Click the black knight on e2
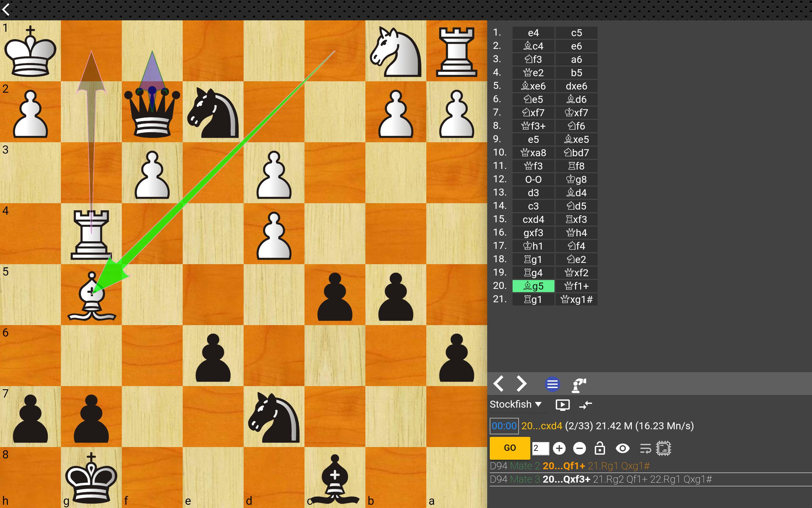The image size is (812, 508). tap(213, 113)
